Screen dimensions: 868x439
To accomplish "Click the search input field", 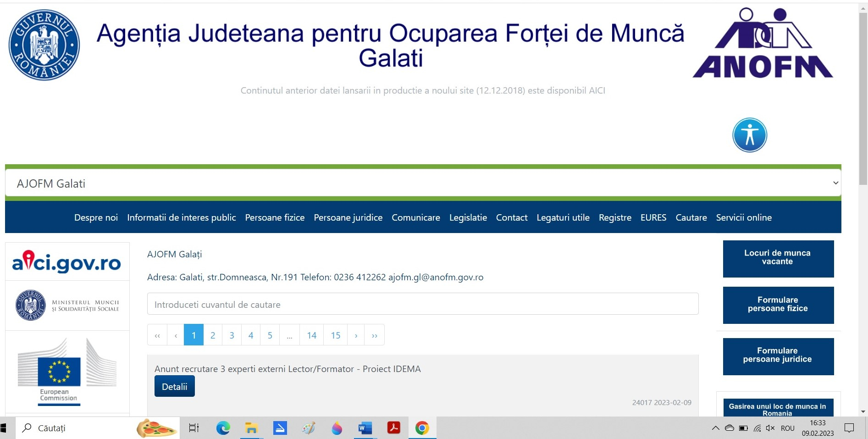I will [422, 304].
